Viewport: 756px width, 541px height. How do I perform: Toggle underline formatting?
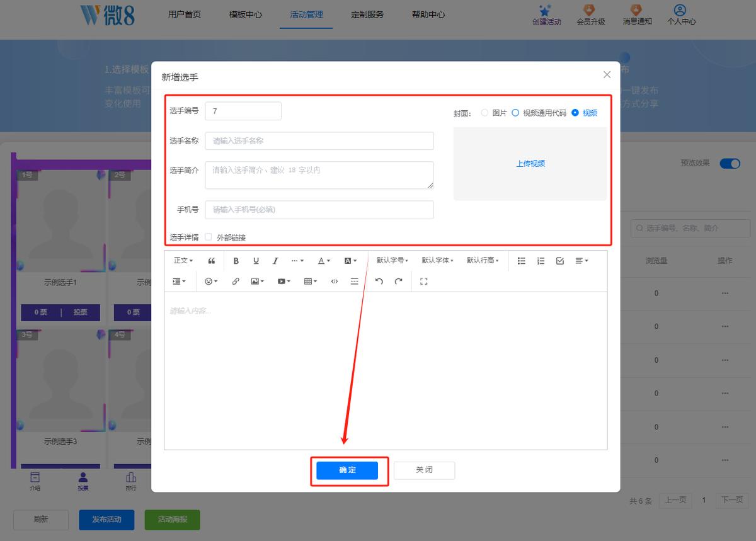(256, 261)
